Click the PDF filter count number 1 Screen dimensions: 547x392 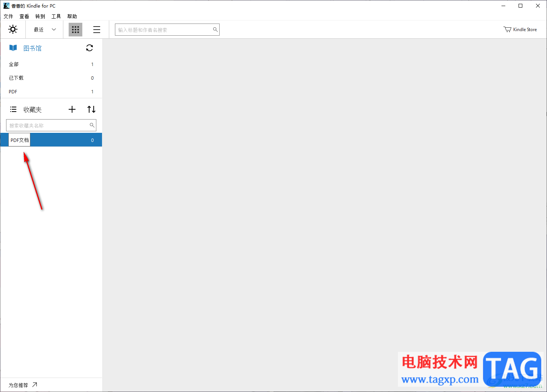(92, 91)
